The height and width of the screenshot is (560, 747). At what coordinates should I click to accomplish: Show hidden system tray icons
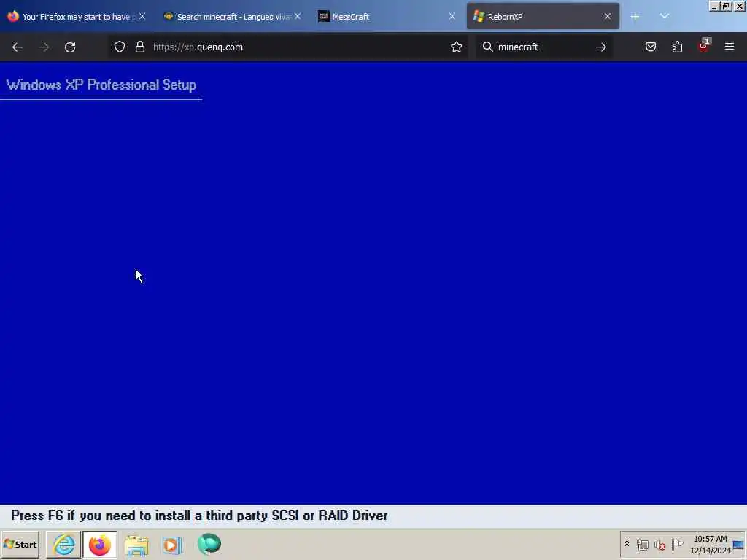coord(627,544)
